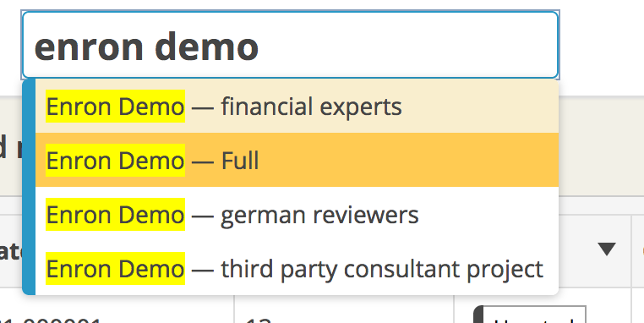Focus the search field containing "enron demo"

(x=291, y=45)
